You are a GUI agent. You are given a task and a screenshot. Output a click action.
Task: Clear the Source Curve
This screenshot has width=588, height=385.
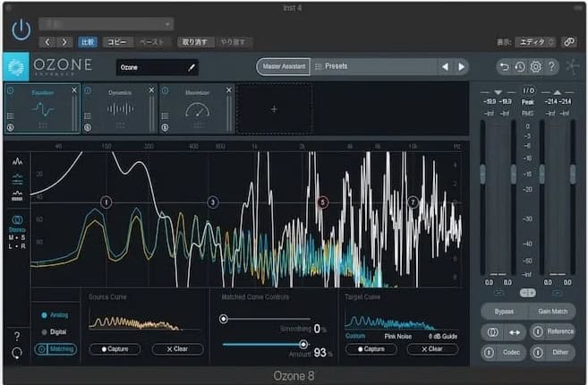pos(177,349)
